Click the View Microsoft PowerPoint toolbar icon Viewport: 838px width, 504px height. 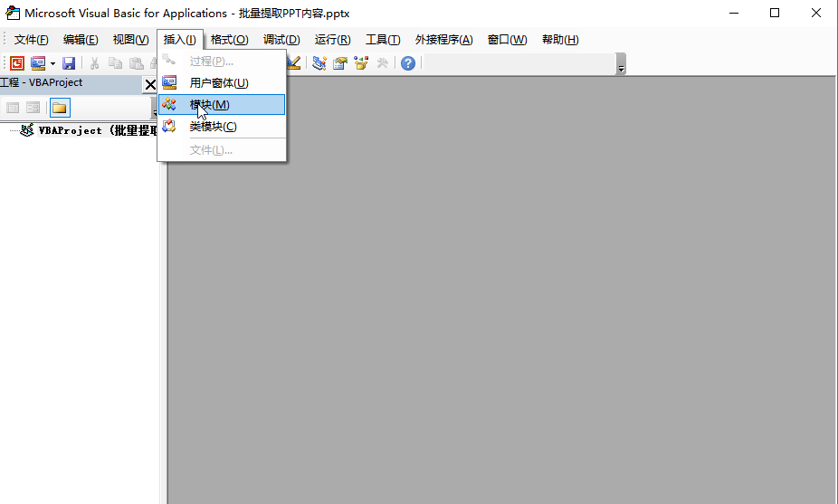tap(17, 63)
